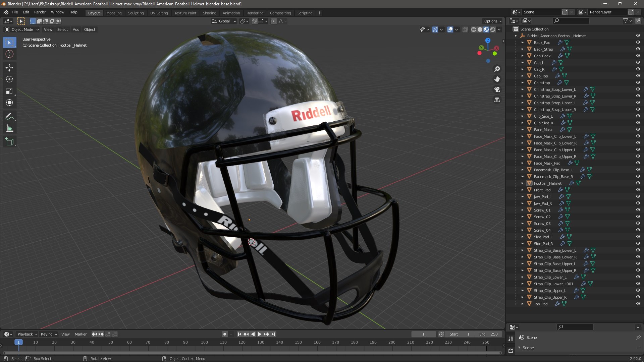Toggle camera view icon
The width and height of the screenshot is (644, 362).
(497, 89)
